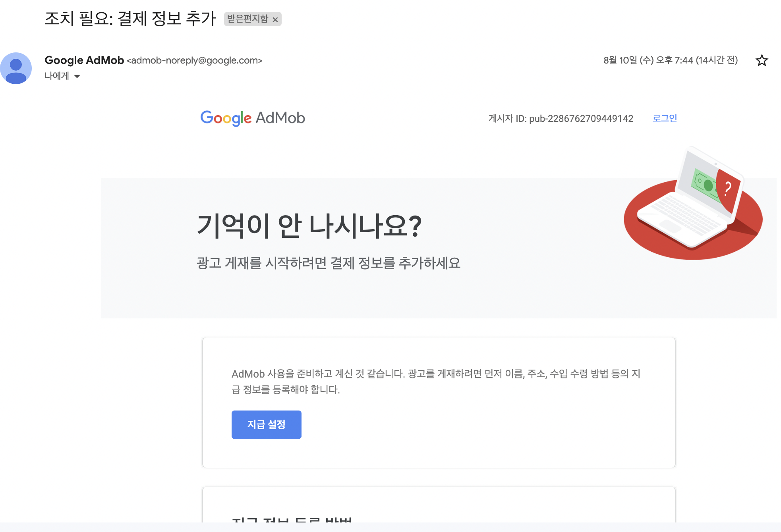The height and width of the screenshot is (532, 781).
Task: Click the subheading 광고 게재를 시작하려면 결제 정보를 추가하세요
Action: click(329, 263)
